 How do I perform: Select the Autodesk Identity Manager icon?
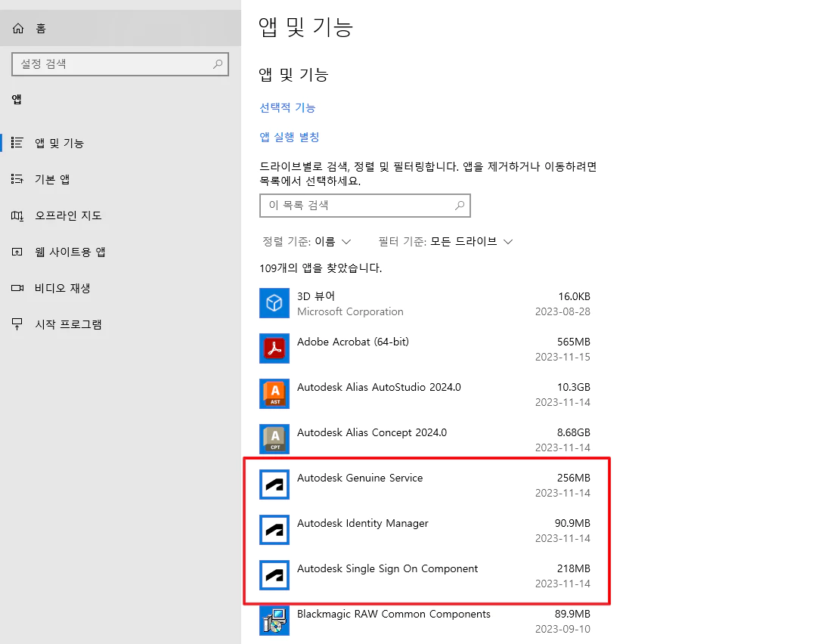coord(274,530)
